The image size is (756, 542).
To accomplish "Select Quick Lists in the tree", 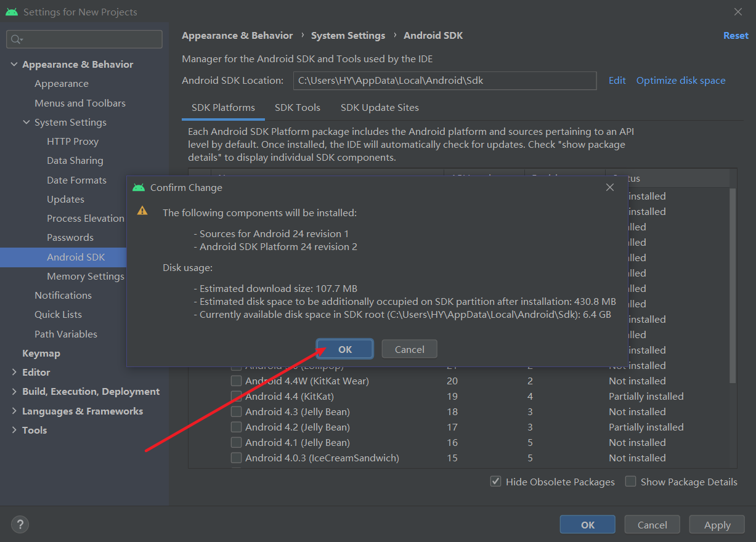I will pyautogui.click(x=58, y=314).
